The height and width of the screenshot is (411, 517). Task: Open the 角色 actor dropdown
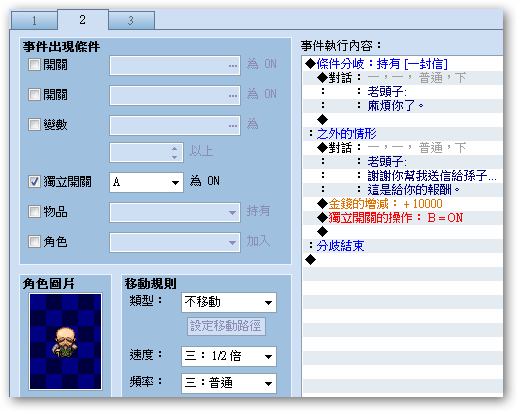[175, 242]
